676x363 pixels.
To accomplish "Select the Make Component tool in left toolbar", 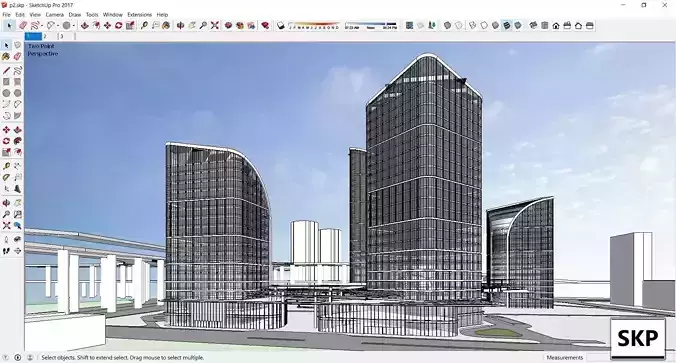I will pos(17,45).
